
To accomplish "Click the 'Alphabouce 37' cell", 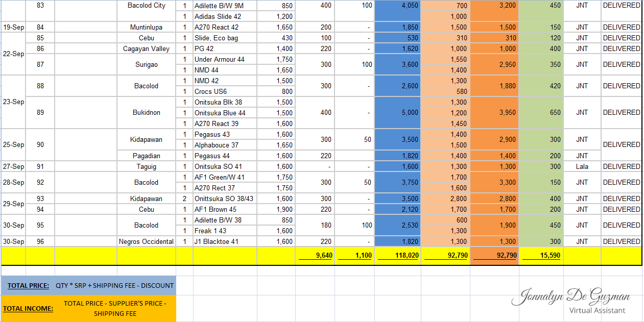I will pos(225,145).
